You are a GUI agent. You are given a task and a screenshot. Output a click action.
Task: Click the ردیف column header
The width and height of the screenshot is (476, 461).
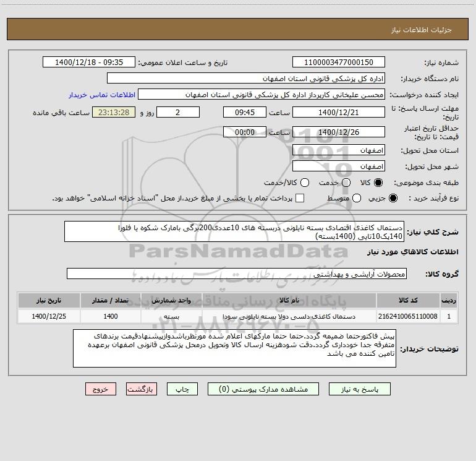click(x=449, y=300)
